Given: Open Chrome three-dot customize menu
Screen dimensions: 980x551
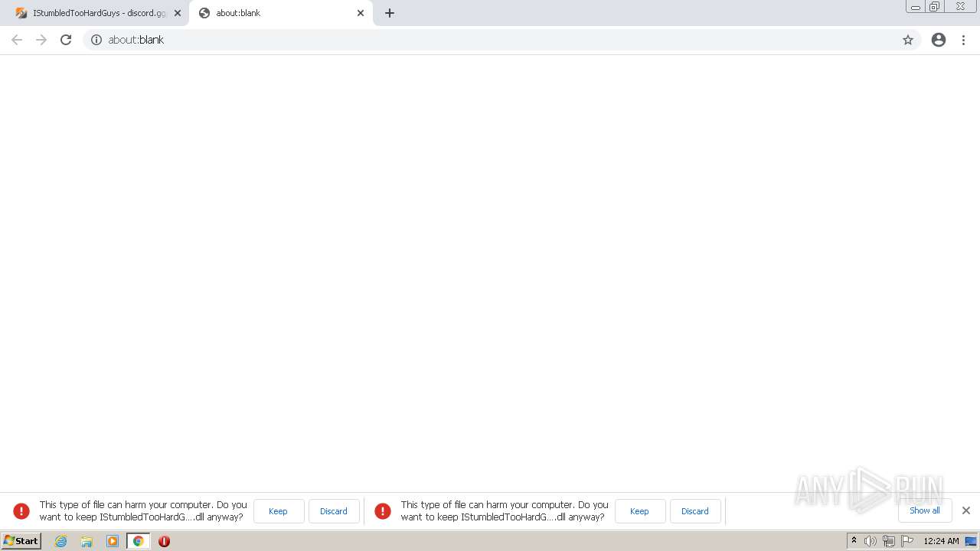Looking at the screenshot, I should tap(964, 40).
